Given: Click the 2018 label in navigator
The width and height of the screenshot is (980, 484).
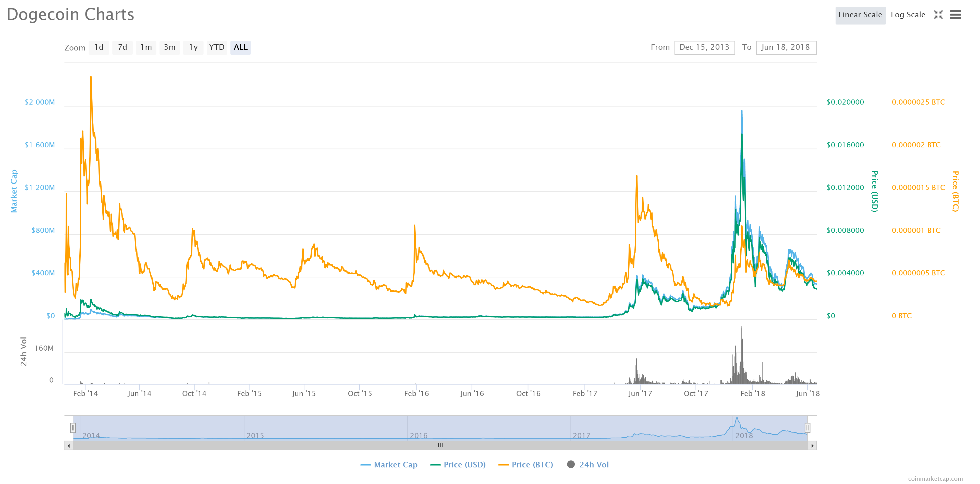Looking at the screenshot, I should [744, 436].
